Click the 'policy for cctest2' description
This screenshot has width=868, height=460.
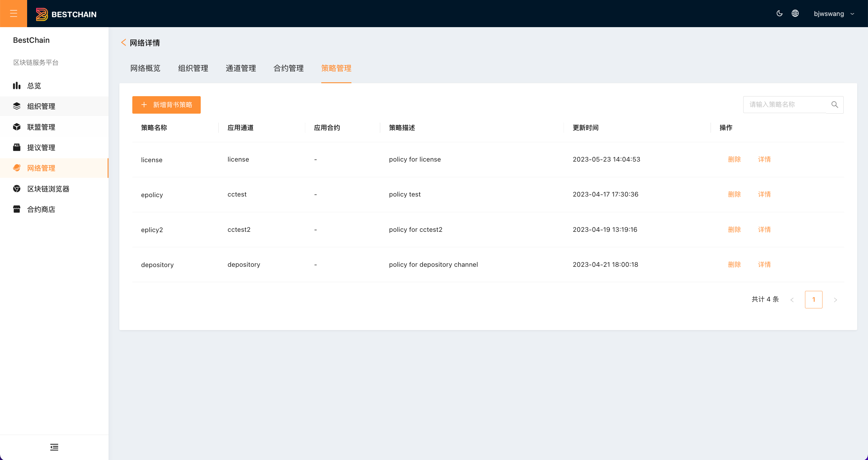point(416,229)
